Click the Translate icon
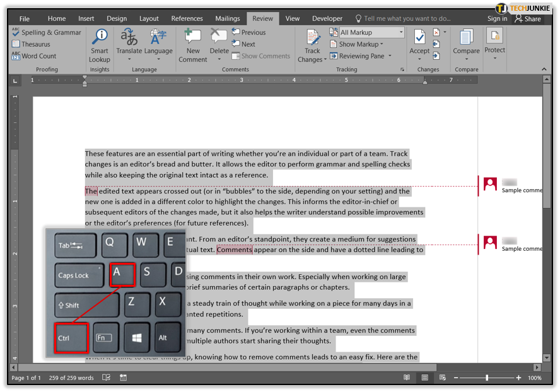 click(x=129, y=37)
